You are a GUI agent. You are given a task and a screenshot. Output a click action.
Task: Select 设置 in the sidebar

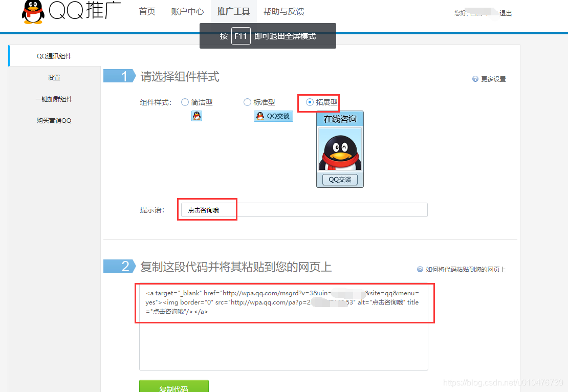click(x=54, y=78)
